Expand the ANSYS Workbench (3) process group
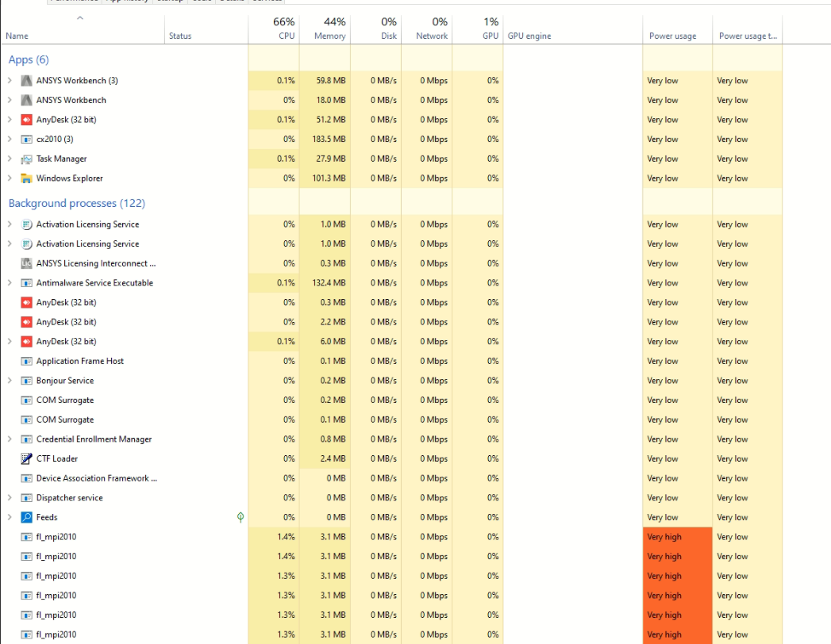The width and height of the screenshot is (831, 644). coord(10,81)
